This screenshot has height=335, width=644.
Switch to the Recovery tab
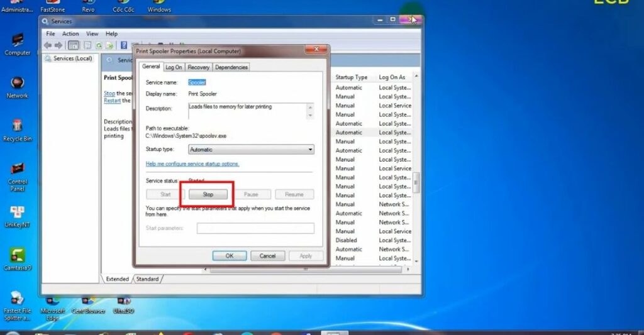point(198,67)
